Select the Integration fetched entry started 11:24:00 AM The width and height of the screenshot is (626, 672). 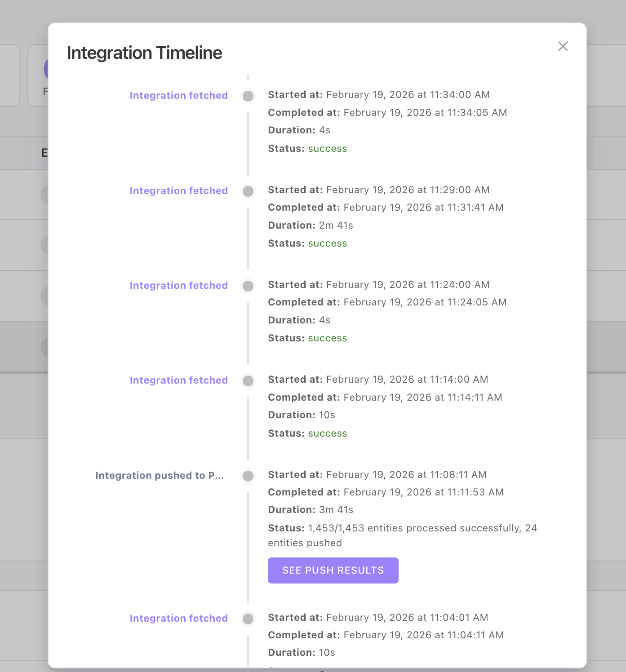pos(178,286)
